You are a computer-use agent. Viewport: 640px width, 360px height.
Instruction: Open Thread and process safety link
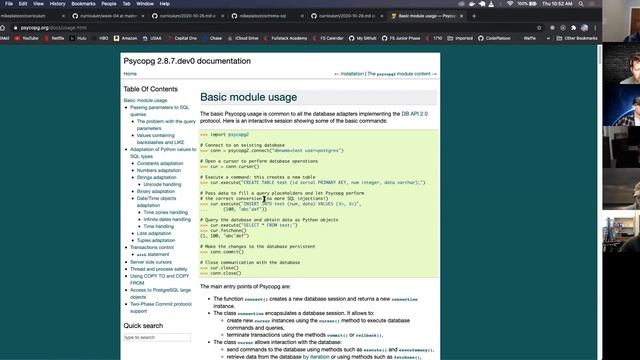(x=159, y=269)
